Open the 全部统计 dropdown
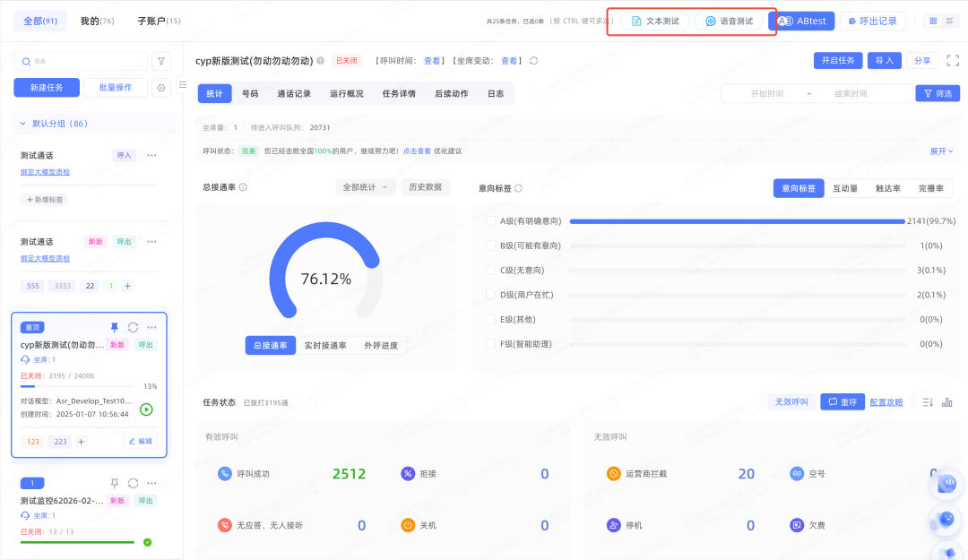 tap(365, 187)
